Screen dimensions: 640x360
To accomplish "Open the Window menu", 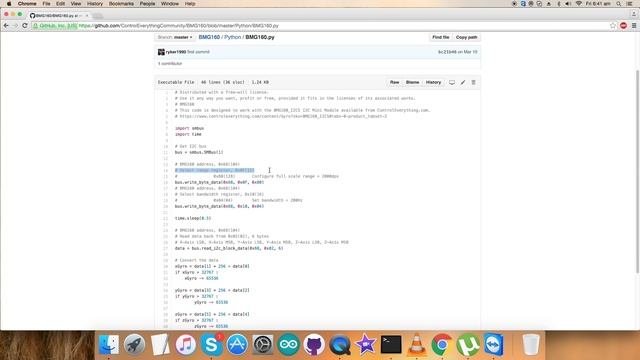I will pyautogui.click(x=170, y=4).
